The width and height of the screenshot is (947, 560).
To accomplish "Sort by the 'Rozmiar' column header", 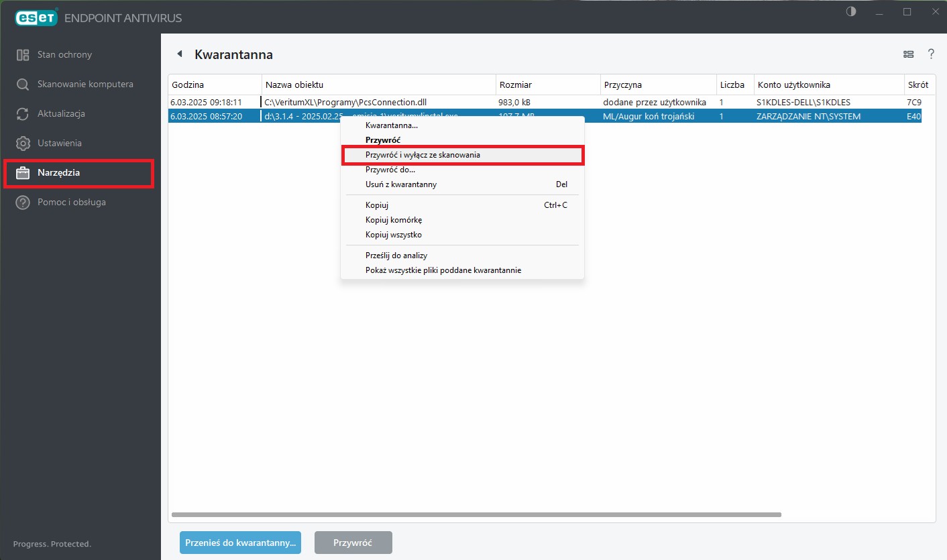I will 516,85.
